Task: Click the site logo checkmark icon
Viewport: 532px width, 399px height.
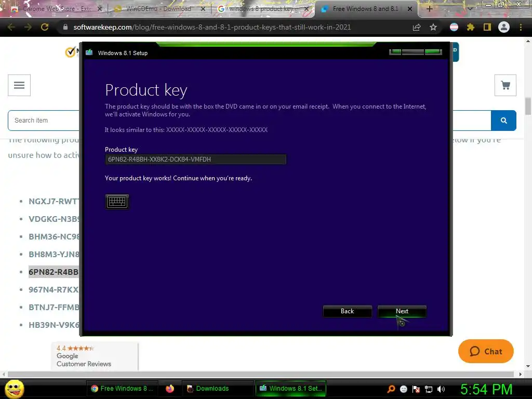Action: click(71, 52)
